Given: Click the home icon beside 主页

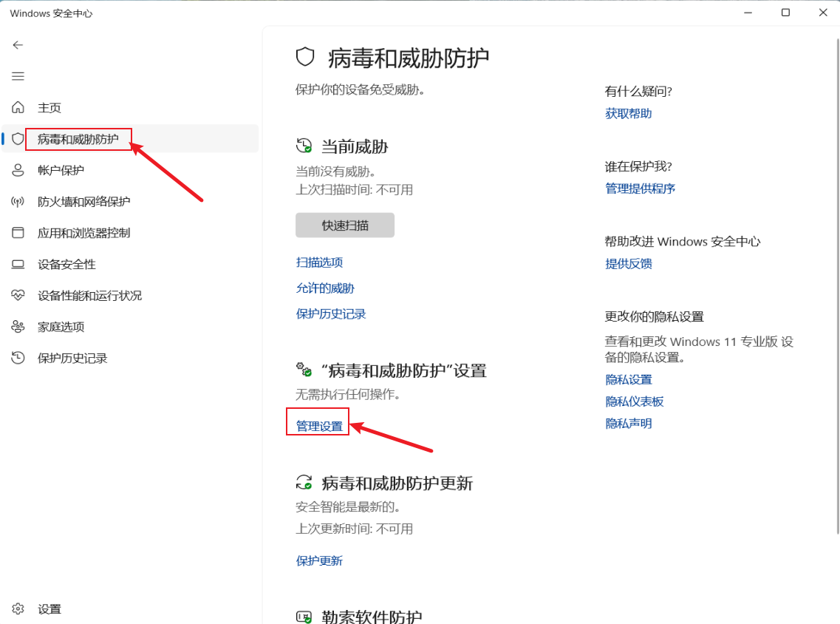Looking at the screenshot, I should pos(18,107).
